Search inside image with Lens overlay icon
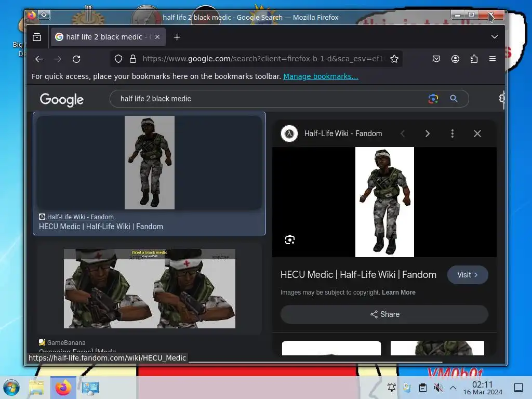Screen dimensions: 532x399 [x=290, y=240]
